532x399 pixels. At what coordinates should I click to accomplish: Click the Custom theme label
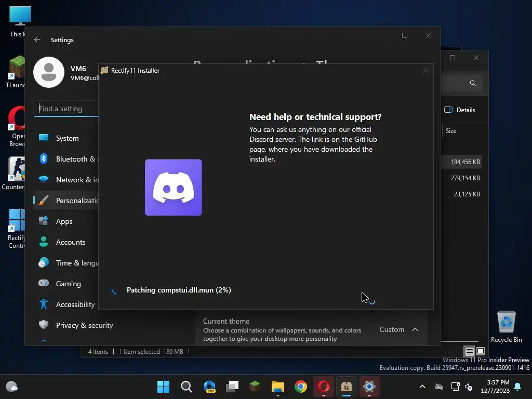[x=392, y=329]
